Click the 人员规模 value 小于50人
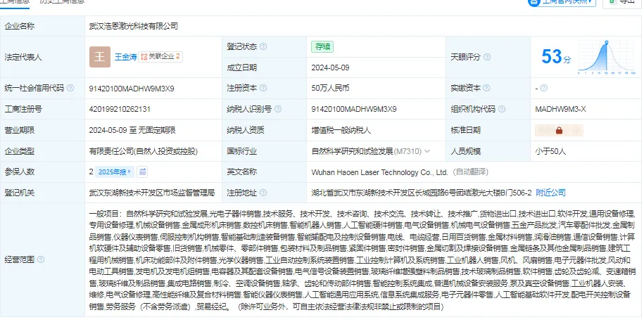The width and height of the screenshot is (644, 322). [550, 151]
